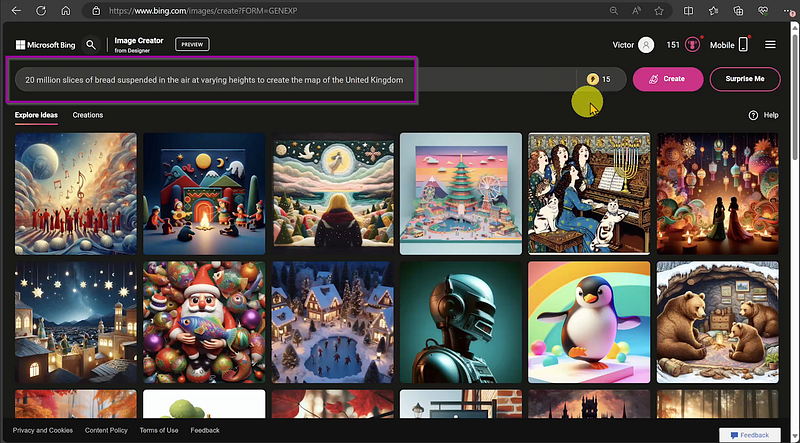Click the boost coin icon showing 15

[592, 79]
